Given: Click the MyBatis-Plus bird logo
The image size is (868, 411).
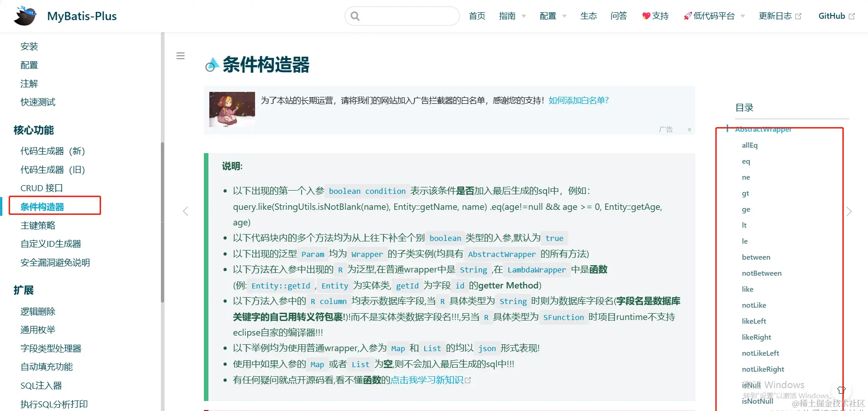Looking at the screenshot, I should (26, 16).
